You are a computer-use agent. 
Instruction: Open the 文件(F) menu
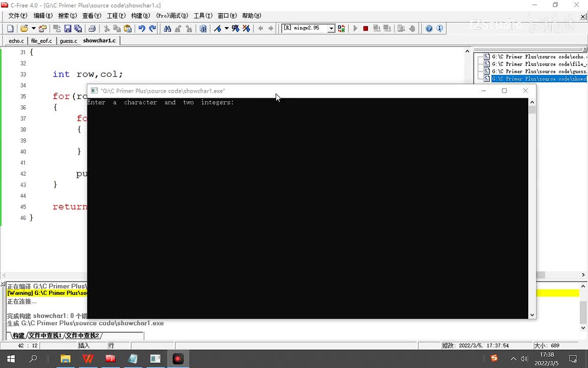(x=18, y=16)
